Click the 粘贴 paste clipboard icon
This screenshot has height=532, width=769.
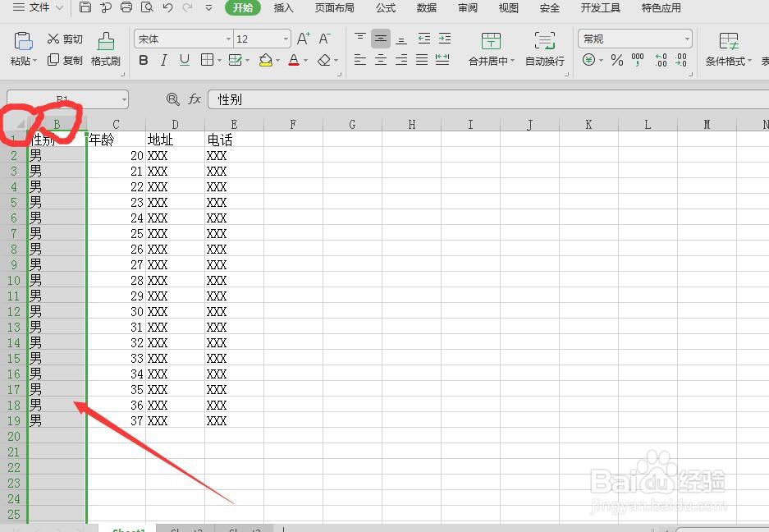pyautogui.click(x=23, y=41)
